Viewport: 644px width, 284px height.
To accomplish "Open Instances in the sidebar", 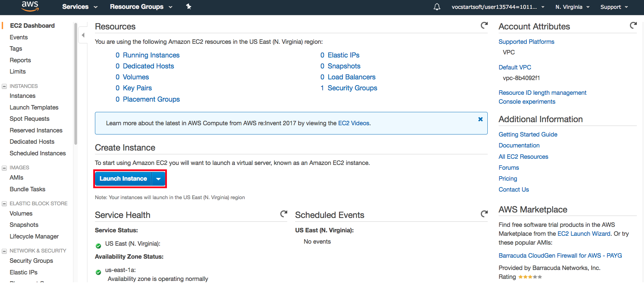I will (23, 96).
